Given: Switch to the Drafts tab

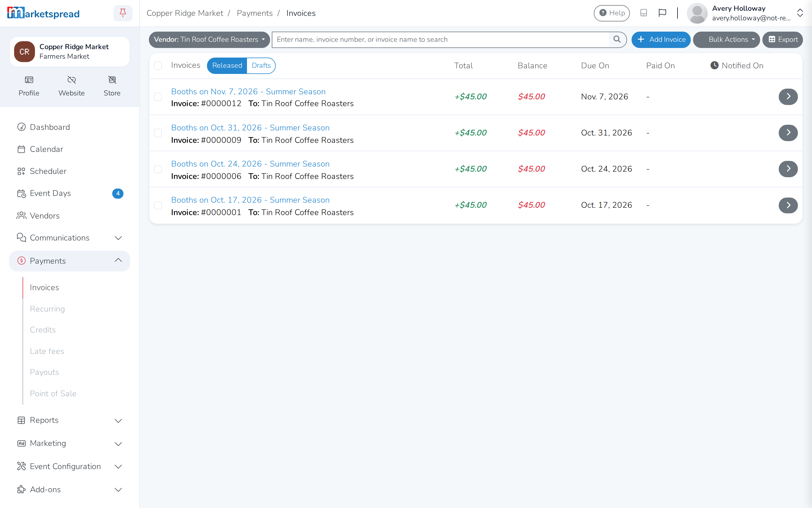Looking at the screenshot, I should click(x=261, y=65).
